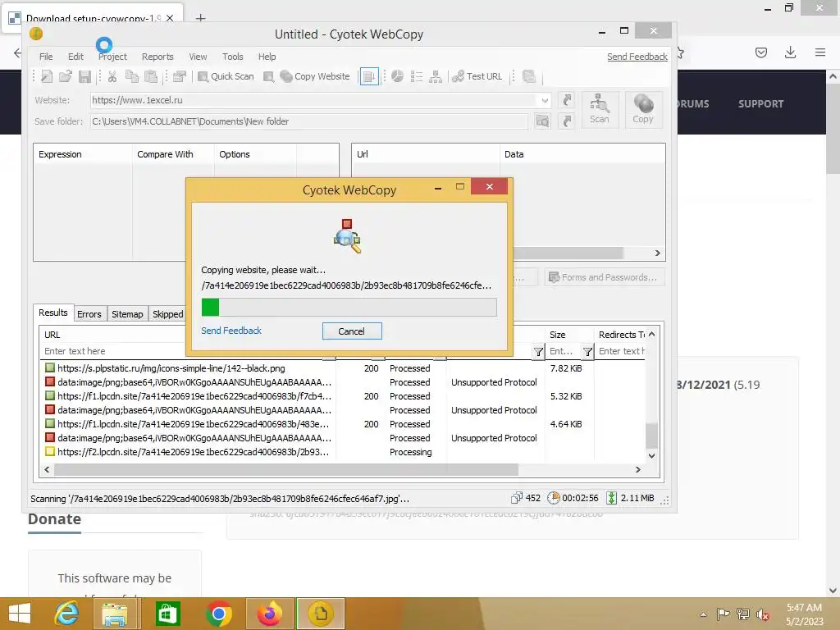Image resolution: width=840 pixels, height=630 pixels.
Task: Click the Open project folder icon
Action: [x=66, y=76]
